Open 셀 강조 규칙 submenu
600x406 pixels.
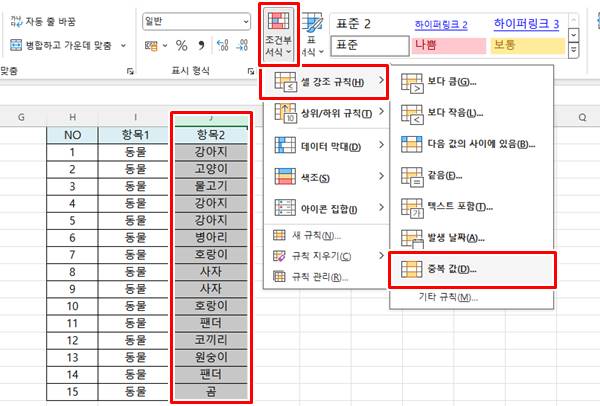point(324,82)
